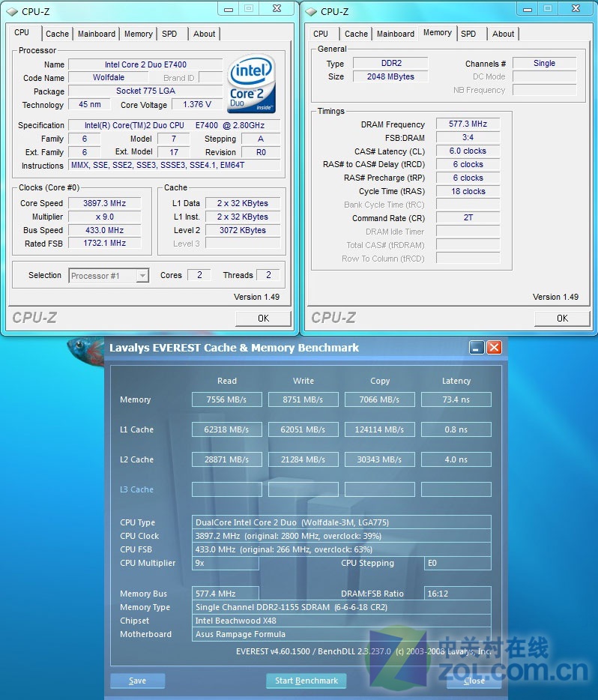Click the Bus Speed value 433.0 MHz

105,230
